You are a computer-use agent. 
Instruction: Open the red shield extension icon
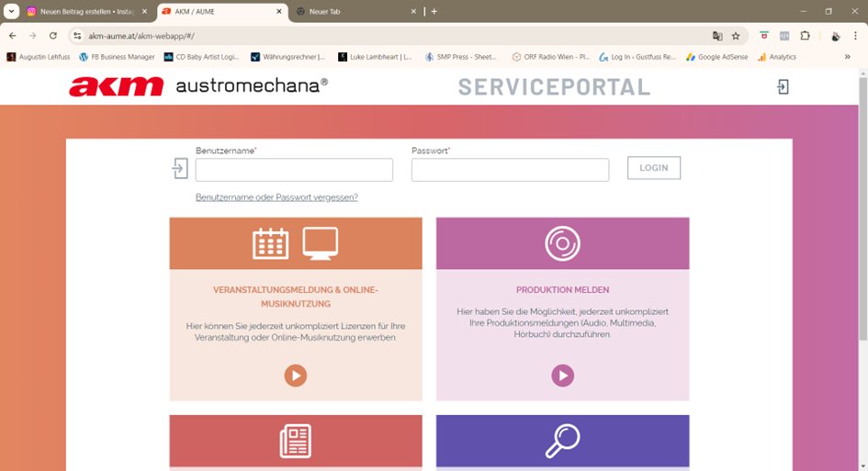point(764,36)
